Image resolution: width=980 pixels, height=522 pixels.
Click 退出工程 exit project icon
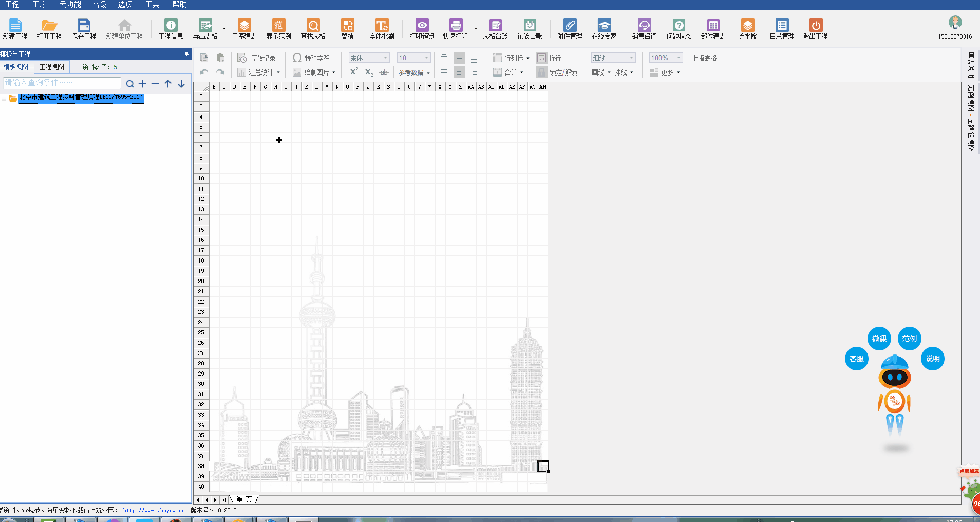click(x=815, y=29)
